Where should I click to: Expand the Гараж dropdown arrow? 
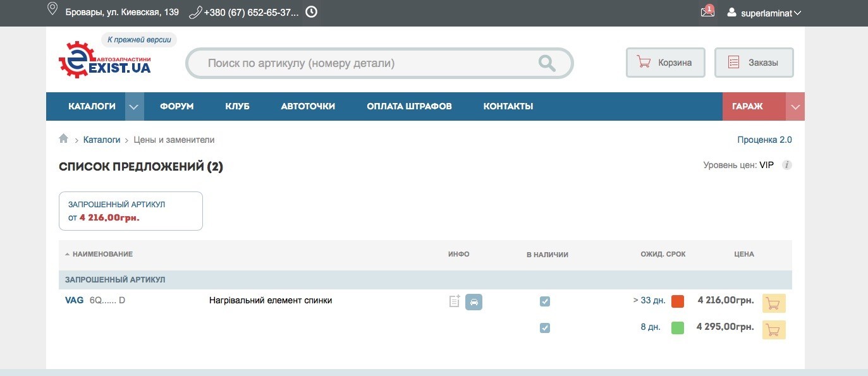[x=795, y=107]
